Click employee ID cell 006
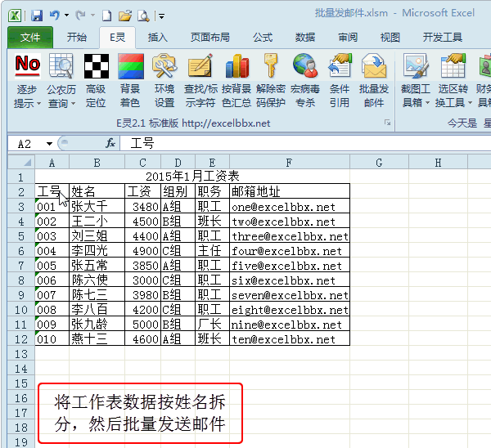Screen dimensions: 491x448 52,280
